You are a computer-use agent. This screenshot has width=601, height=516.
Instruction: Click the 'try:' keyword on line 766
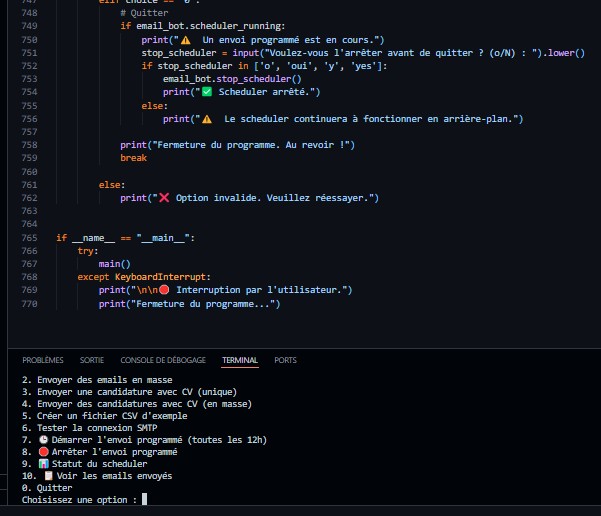point(88,251)
